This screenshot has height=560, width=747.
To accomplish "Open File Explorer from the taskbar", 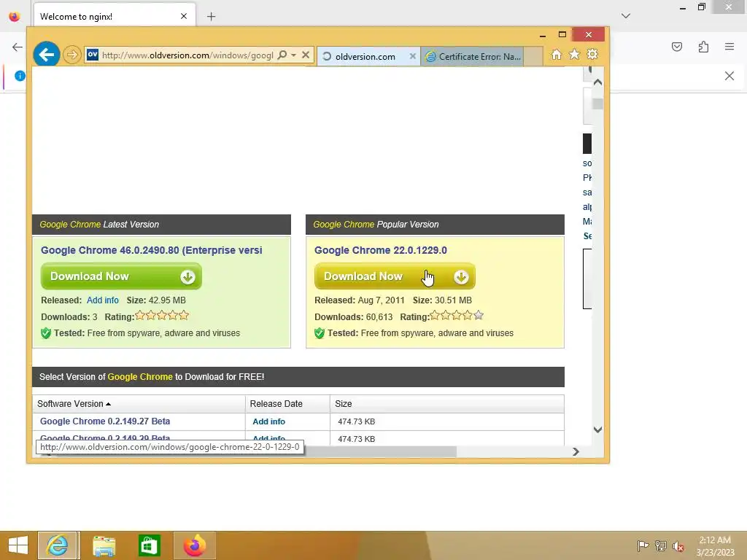I will [x=104, y=545].
